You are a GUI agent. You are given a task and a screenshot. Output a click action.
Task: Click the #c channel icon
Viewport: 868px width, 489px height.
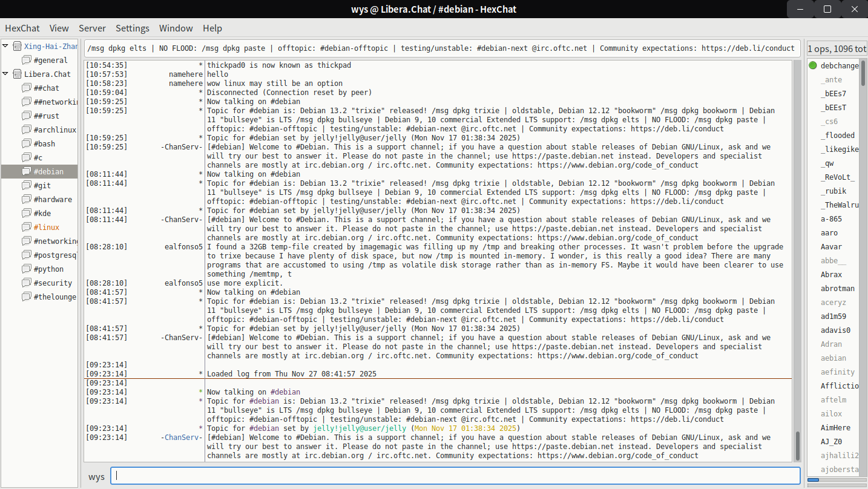point(26,157)
